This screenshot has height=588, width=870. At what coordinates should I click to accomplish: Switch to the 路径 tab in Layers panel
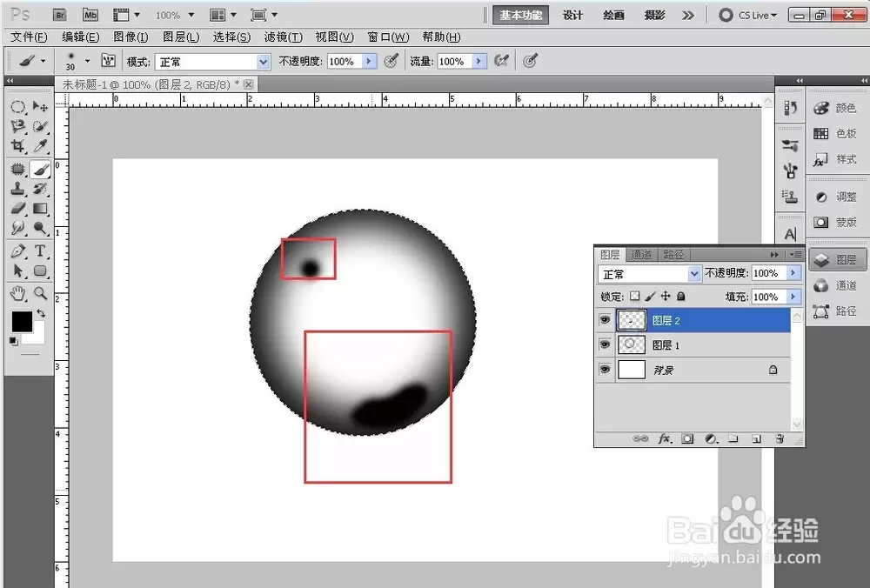click(673, 255)
